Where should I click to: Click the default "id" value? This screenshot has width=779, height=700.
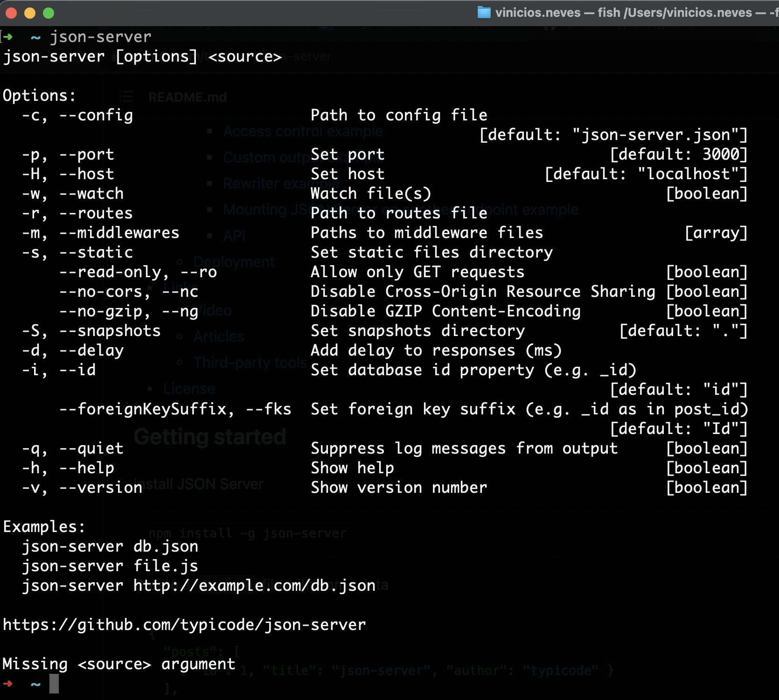pos(679,390)
